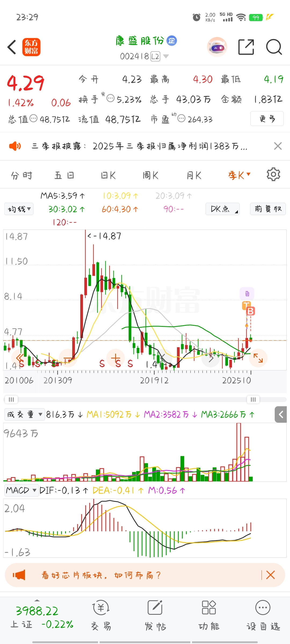Open chart settings gear icon
The width and height of the screenshot is (290, 644).
[273, 174]
